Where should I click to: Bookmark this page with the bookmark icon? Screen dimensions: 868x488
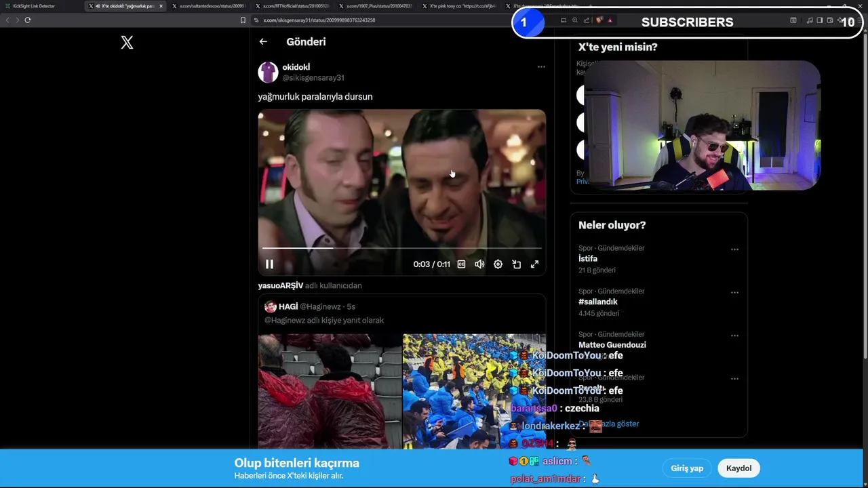(243, 20)
